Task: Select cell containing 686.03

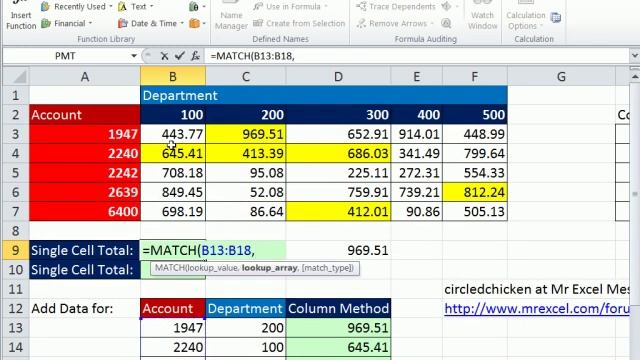Action: (x=338, y=153)
